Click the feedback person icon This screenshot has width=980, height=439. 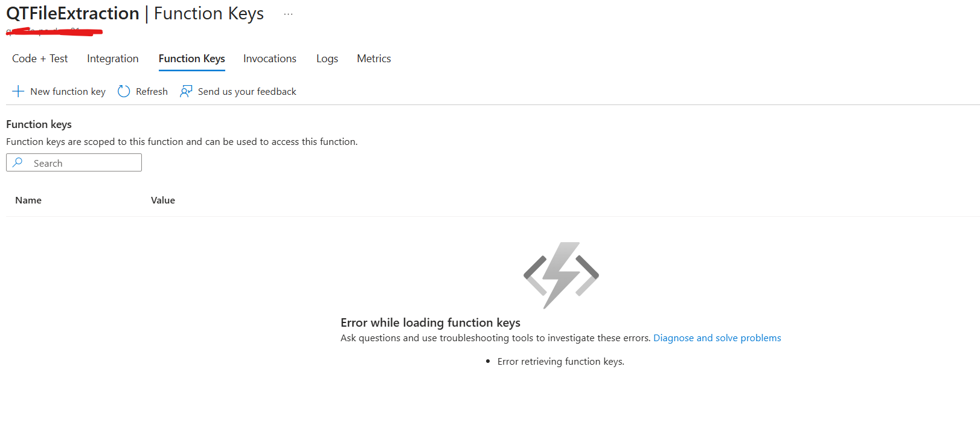point(186,91)
